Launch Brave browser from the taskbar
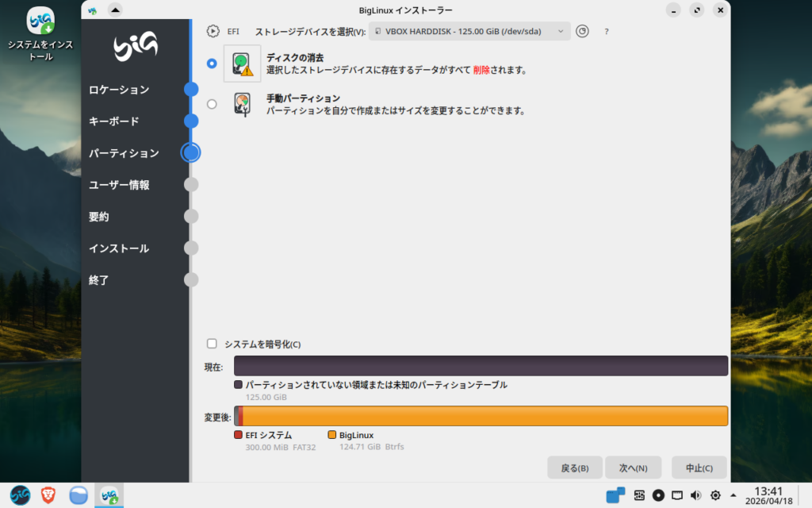 [x=48, y=495]
